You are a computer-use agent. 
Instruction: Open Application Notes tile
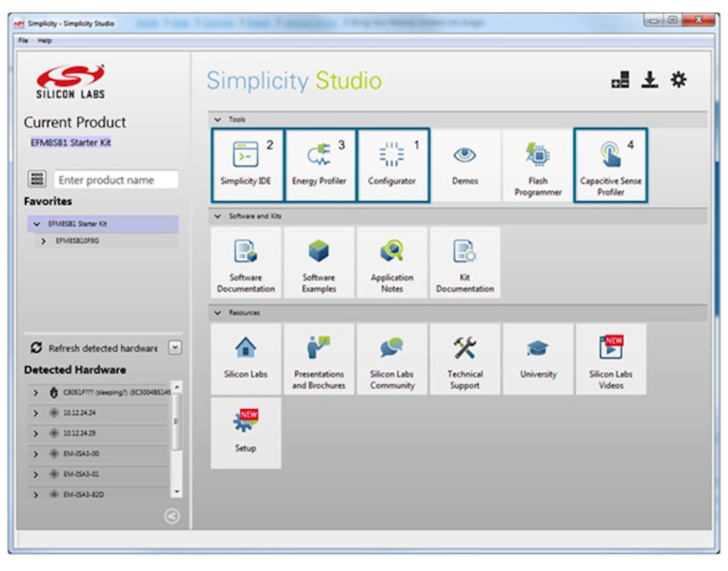click(x=392, y=262)
